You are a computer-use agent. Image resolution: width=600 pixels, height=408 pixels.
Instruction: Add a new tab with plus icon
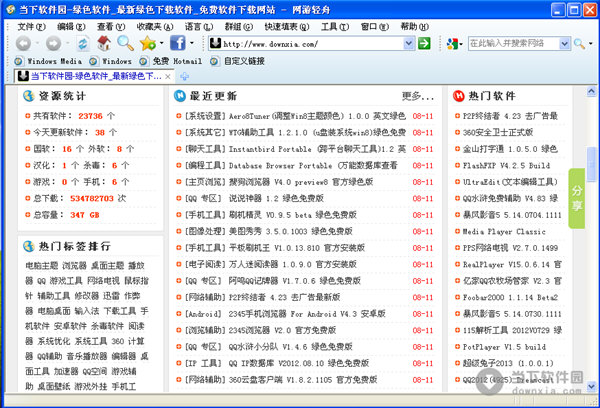184,77
